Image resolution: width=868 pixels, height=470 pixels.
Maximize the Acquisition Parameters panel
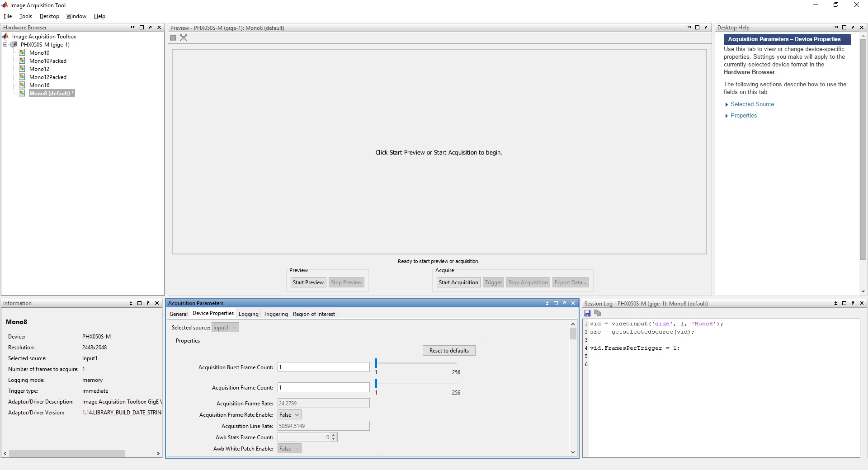pos(556,303)
